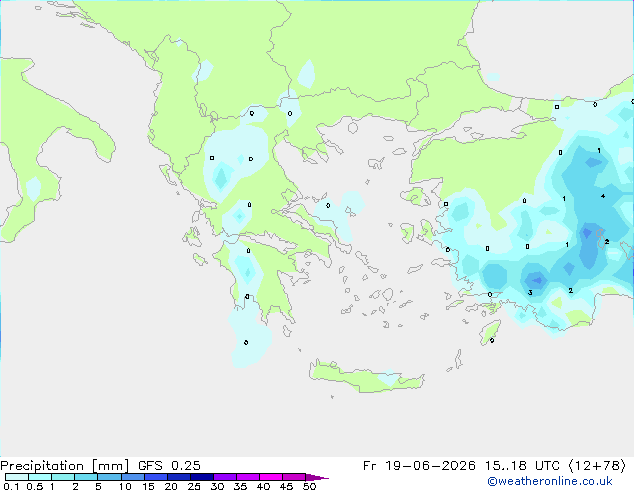The height and width of the screenshot is (490, 634).
Task: Click the 0.1–0.5 mm legend color swatch
Action: (x=17, y=477)
